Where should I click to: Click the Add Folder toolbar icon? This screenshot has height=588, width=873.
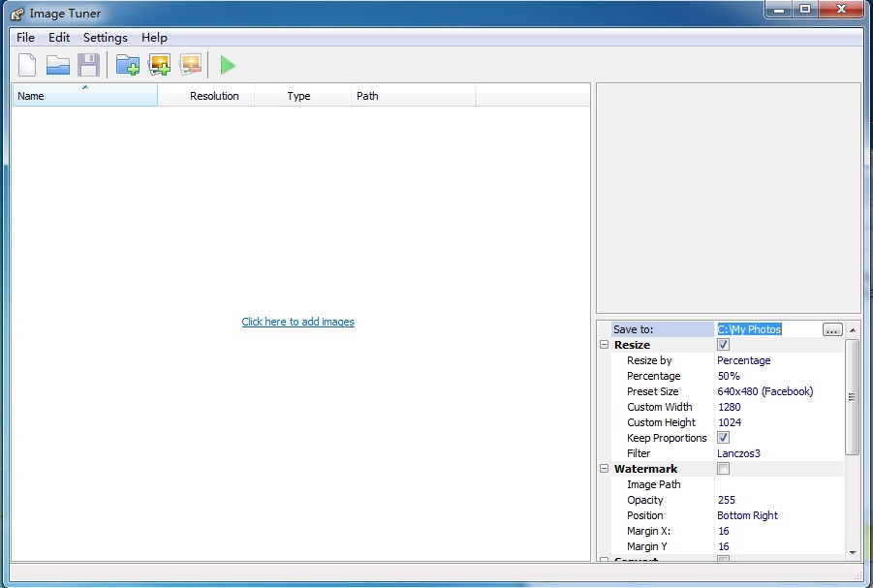click(127, 65)
